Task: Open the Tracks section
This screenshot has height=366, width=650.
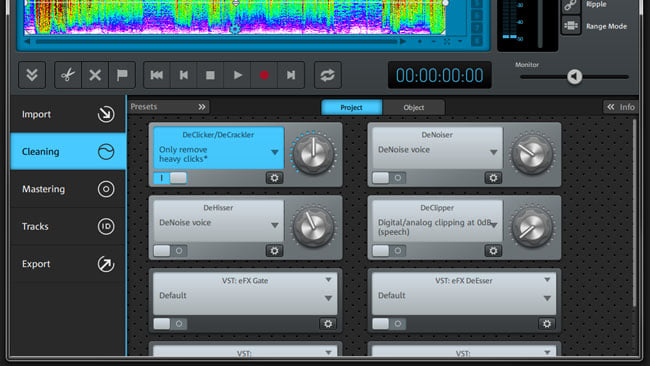Action: tap(68, 226)
